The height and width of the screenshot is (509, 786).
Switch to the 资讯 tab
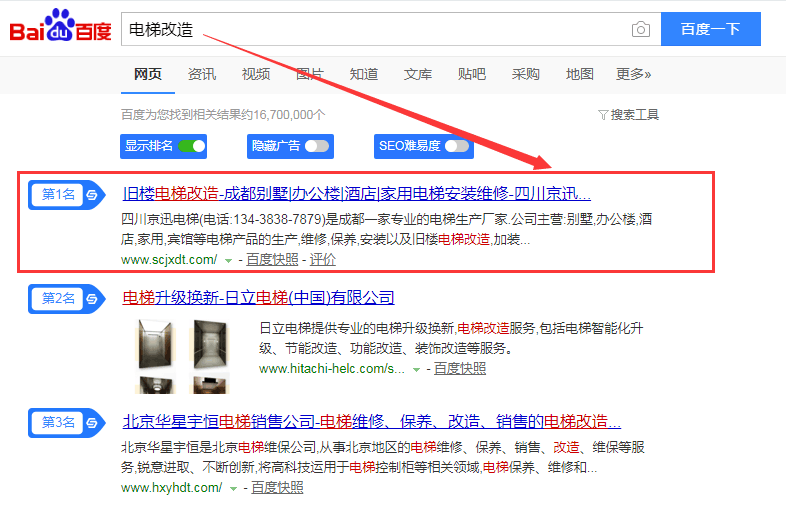(202, 74)
